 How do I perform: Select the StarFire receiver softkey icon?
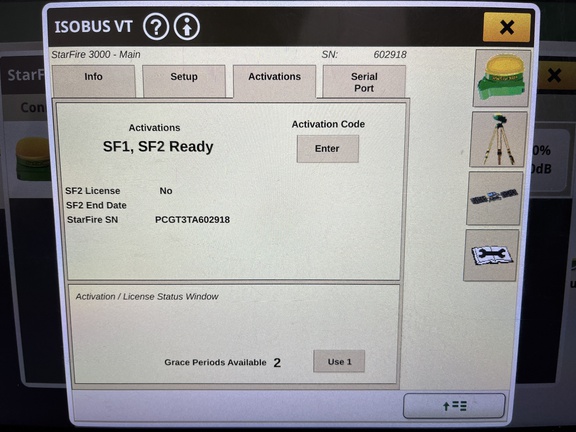tap(502, 78)
